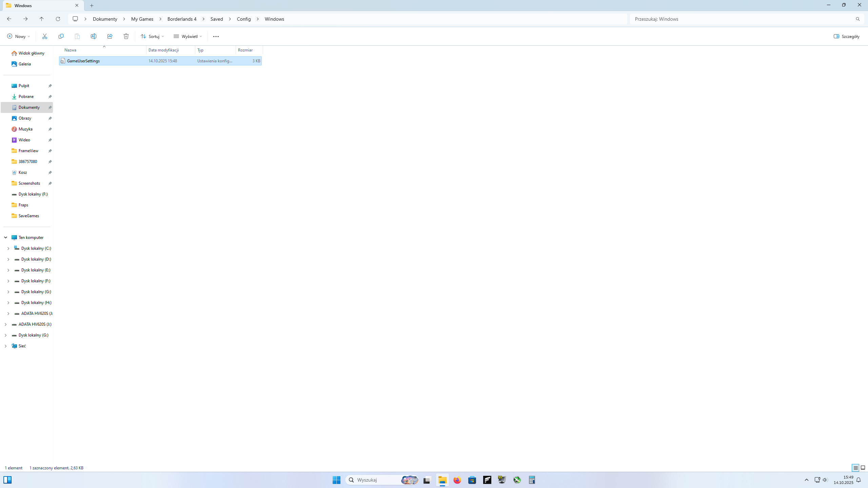Open the see more options ellipsis
Viewport: 868px width, 488px height.
pos(216,36)
